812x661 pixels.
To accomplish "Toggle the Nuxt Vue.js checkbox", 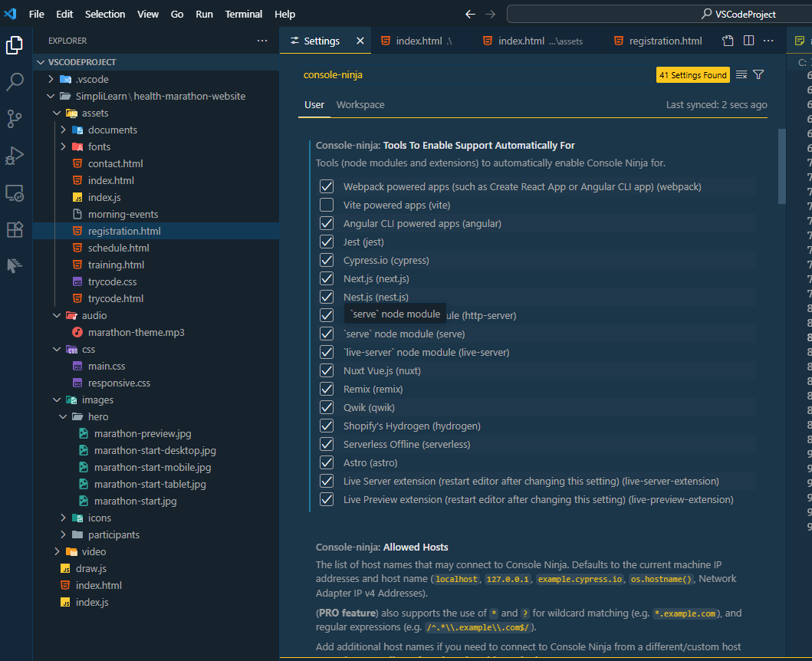I will click(x=326, y=370).
